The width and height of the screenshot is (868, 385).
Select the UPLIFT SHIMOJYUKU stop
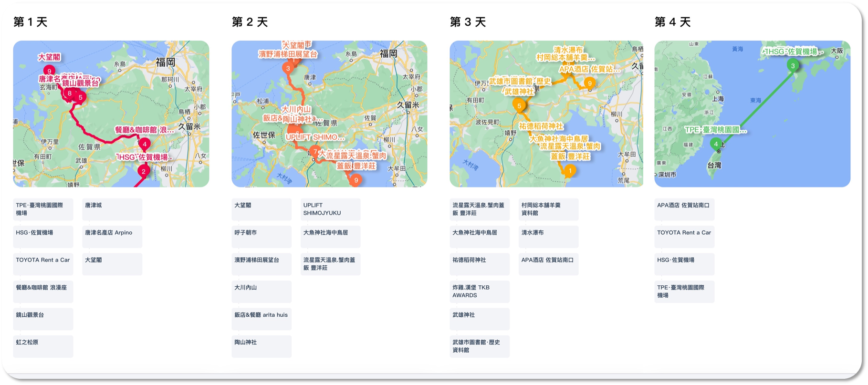coord(331,209)
